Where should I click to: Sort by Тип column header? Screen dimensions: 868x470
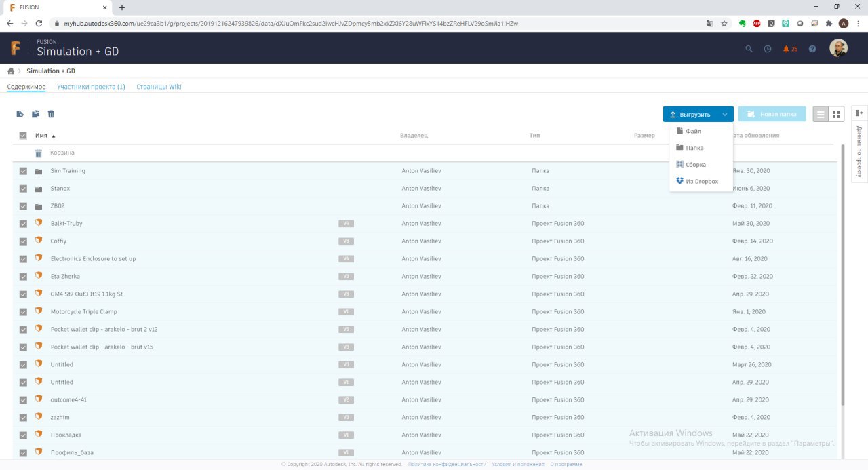534,136
